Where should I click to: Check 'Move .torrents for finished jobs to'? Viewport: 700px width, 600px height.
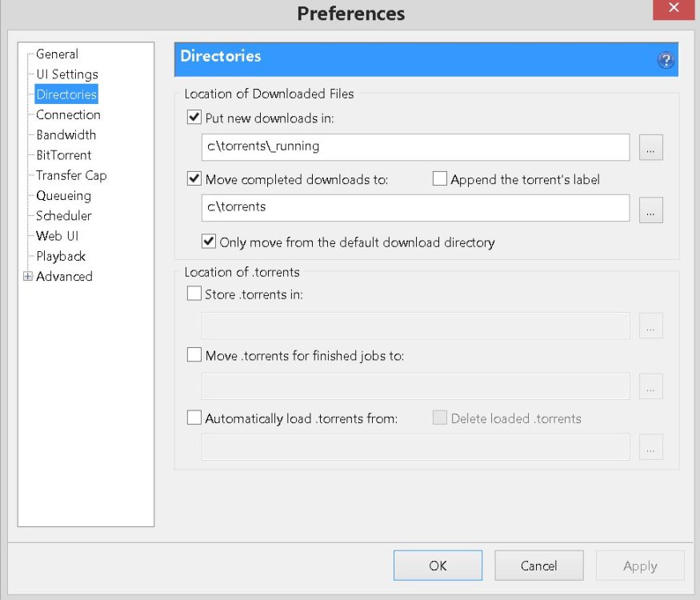194,355
